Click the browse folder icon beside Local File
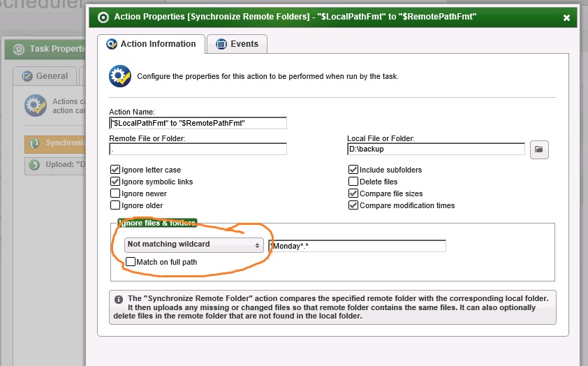The height and width of the screenshot is (366, 588). point(539,149)
